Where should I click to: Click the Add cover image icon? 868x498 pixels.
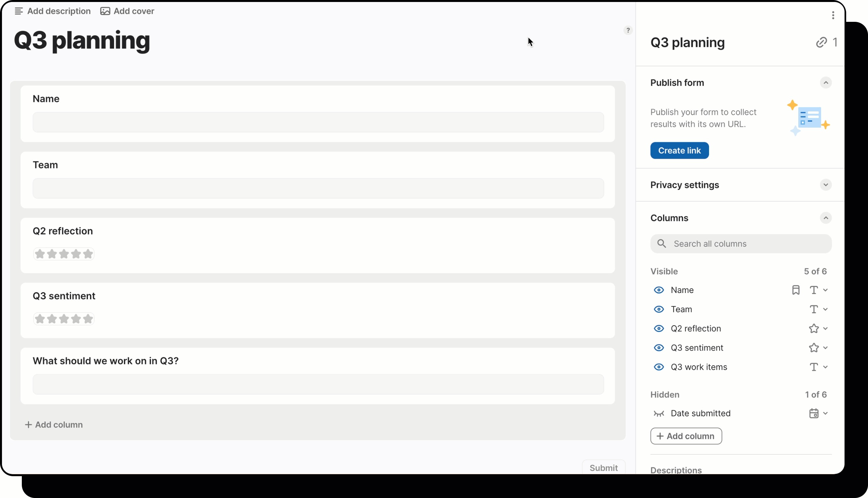click(x=105, y=11)
